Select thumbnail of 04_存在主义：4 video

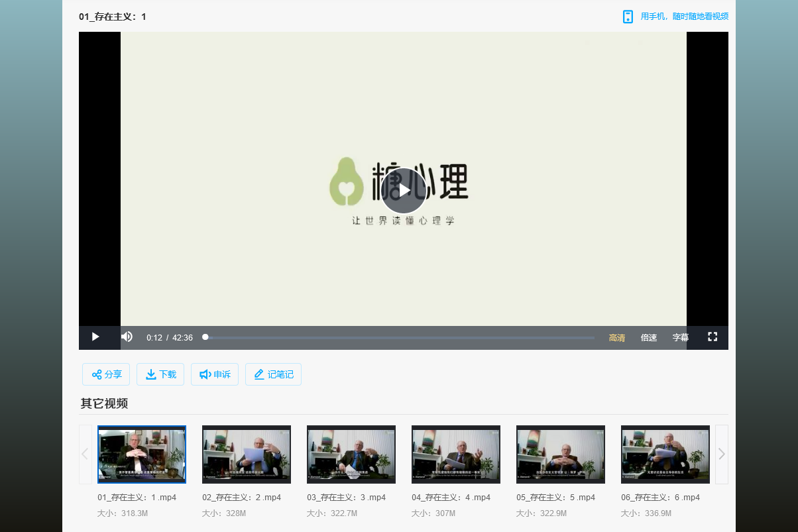coord(456,454)
